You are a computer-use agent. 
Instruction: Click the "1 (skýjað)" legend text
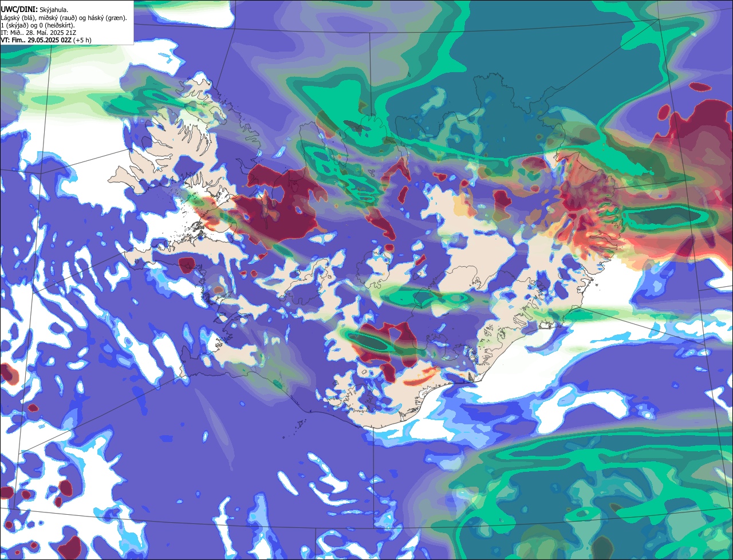coord(14,25)
